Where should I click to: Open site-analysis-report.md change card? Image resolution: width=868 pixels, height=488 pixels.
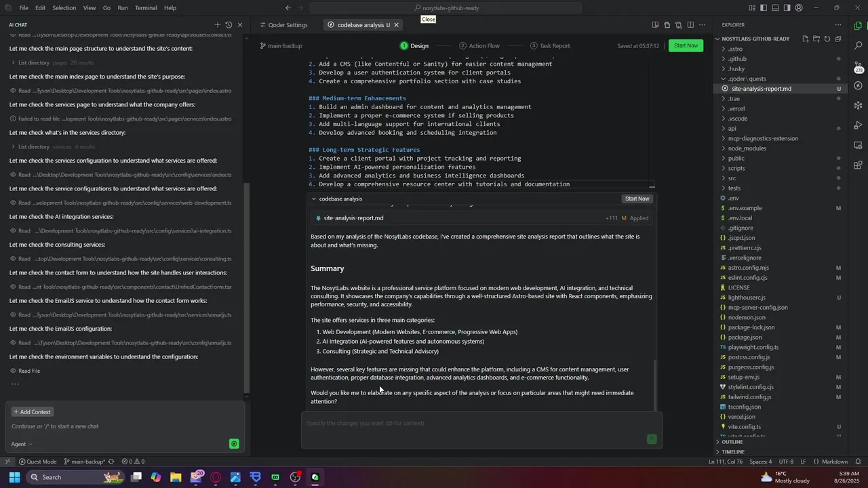point(481,218)
